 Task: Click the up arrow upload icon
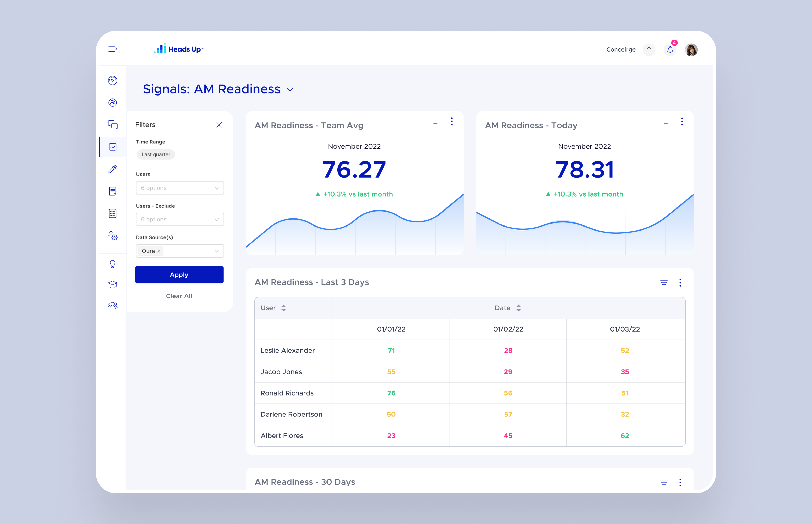tap(649, 50)
